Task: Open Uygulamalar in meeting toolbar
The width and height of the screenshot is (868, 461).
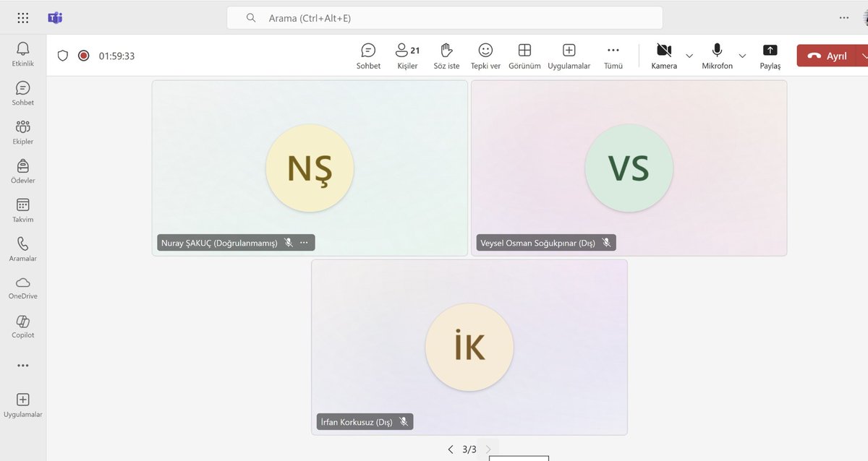Action: pos(569,56)
